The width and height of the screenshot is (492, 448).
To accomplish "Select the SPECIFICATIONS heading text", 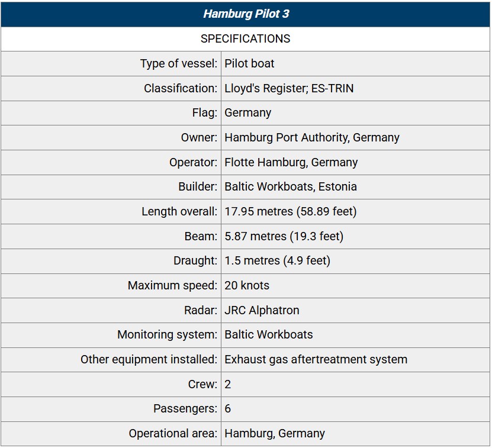I will (x=245, y=39).
